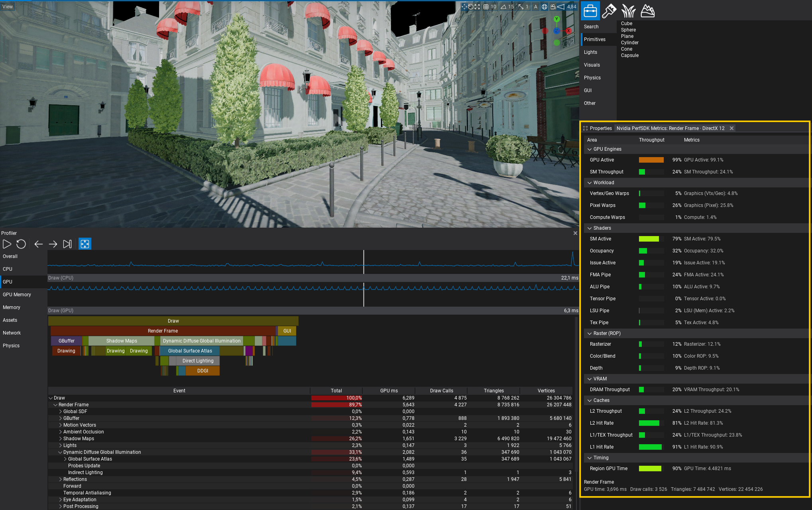Collapse the Timing section
The height and width of the screenshot is (510, 812).
[590, 458]
